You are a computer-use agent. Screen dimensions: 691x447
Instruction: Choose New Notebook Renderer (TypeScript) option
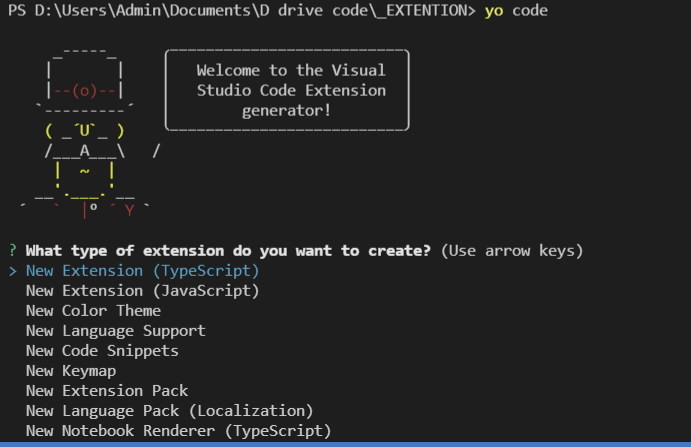pos(178,431)
